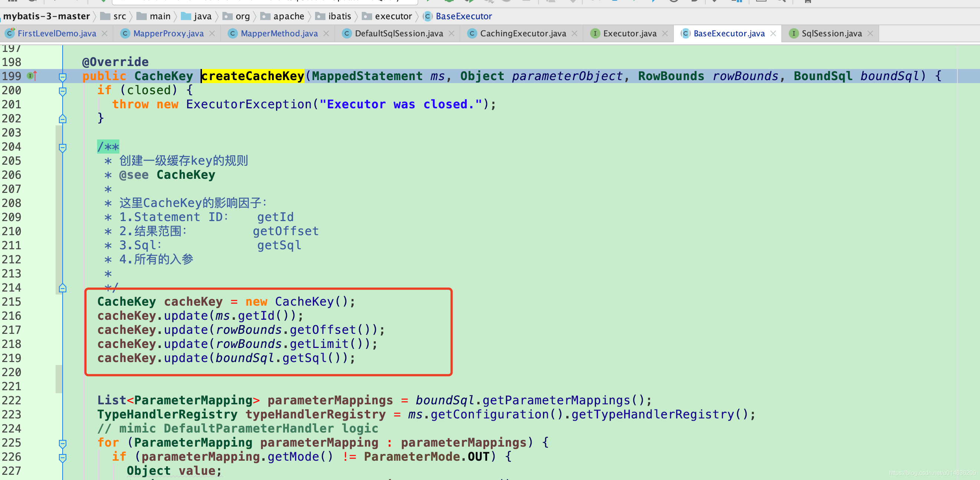
Task: Open the Executor.java tab
Action: click(x=630, y=33)
